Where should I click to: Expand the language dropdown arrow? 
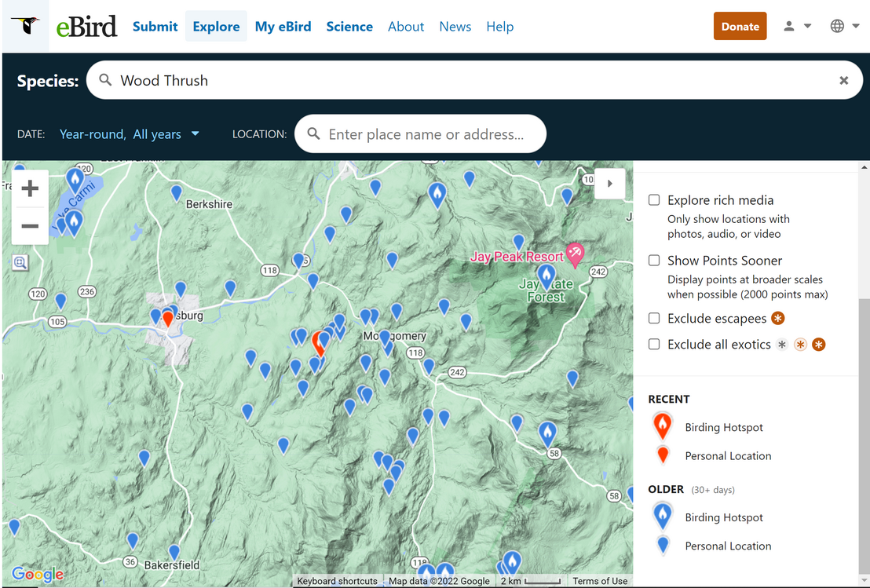pyautogui.click(x=856, y=26)
